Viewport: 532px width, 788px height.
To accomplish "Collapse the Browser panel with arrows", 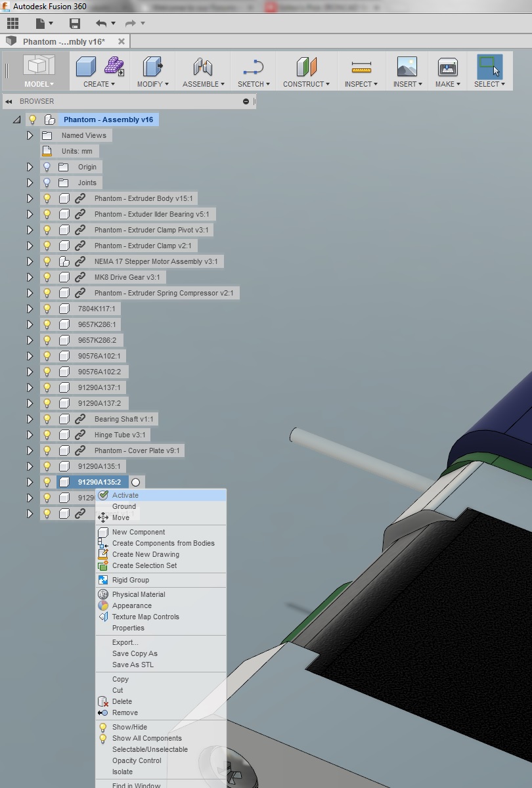I will [x=9, y=101].
